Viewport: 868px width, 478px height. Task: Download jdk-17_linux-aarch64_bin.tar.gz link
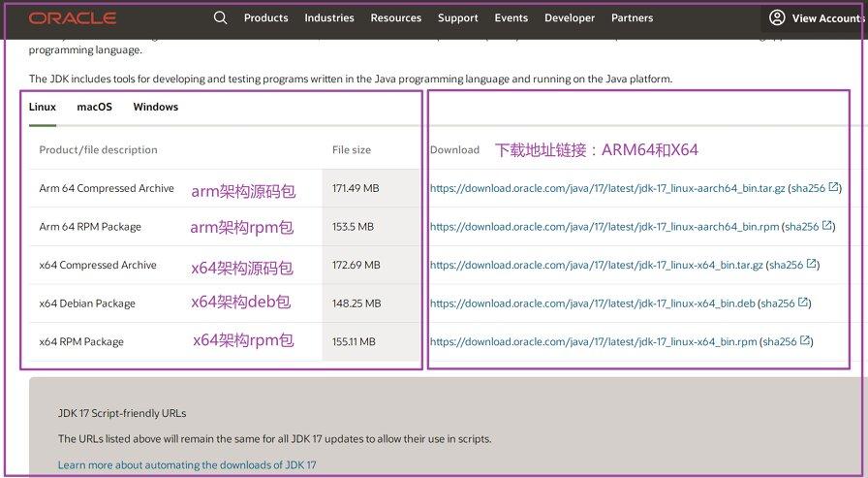607,188
